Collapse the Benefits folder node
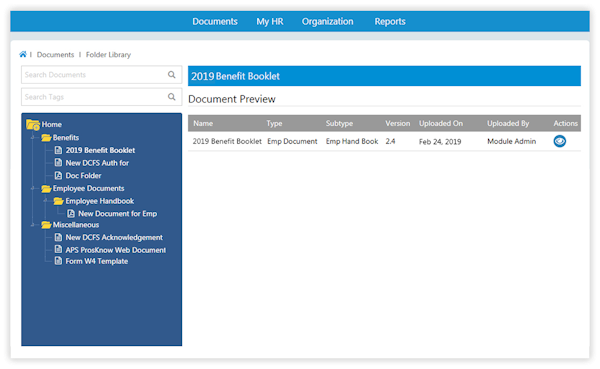 33,137
